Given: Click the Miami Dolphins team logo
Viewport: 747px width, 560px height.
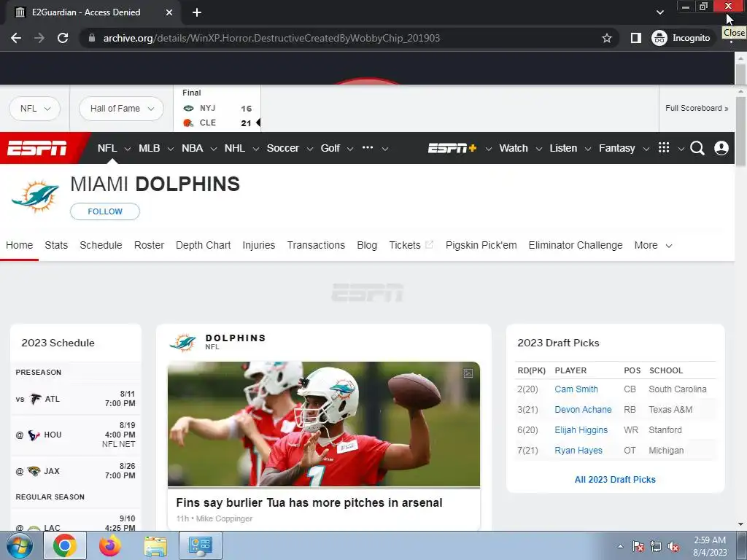Looking at the screenshot, I should point(35,196).
